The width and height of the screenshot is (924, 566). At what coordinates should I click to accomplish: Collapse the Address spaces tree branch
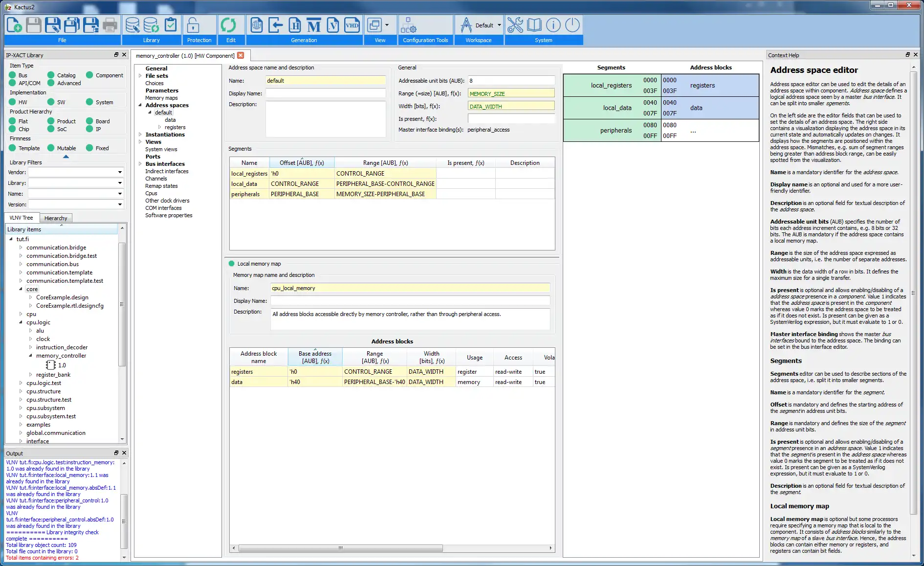(140, 105)
